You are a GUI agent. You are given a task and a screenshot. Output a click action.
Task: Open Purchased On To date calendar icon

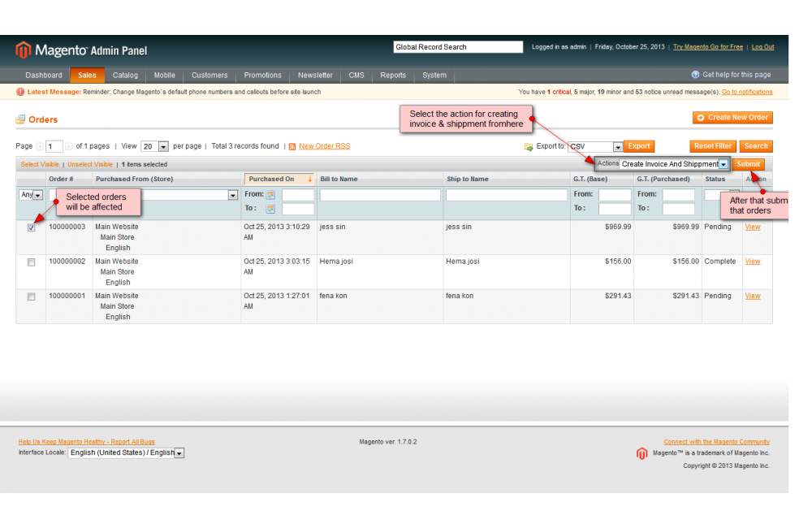[270, 209]
